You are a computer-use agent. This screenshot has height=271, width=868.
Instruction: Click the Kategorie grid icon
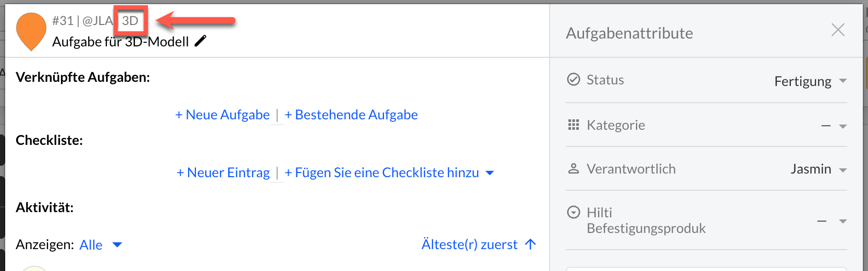573,125
